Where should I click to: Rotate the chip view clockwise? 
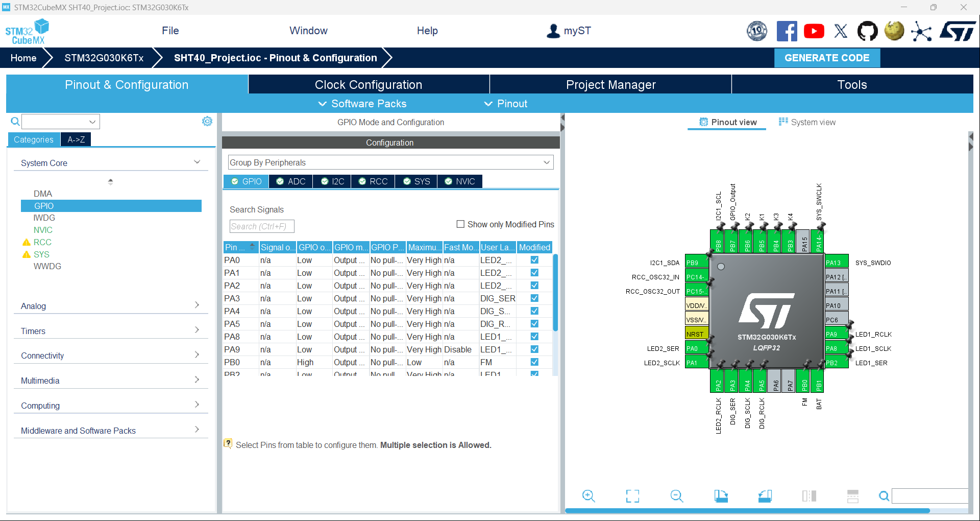point(721,496)
